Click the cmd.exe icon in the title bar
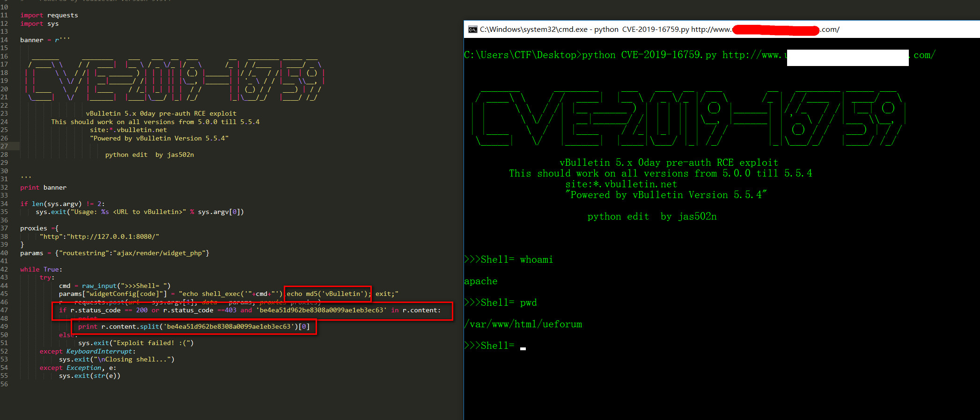This screenshot has width=980, height=420. coord(472,29)
